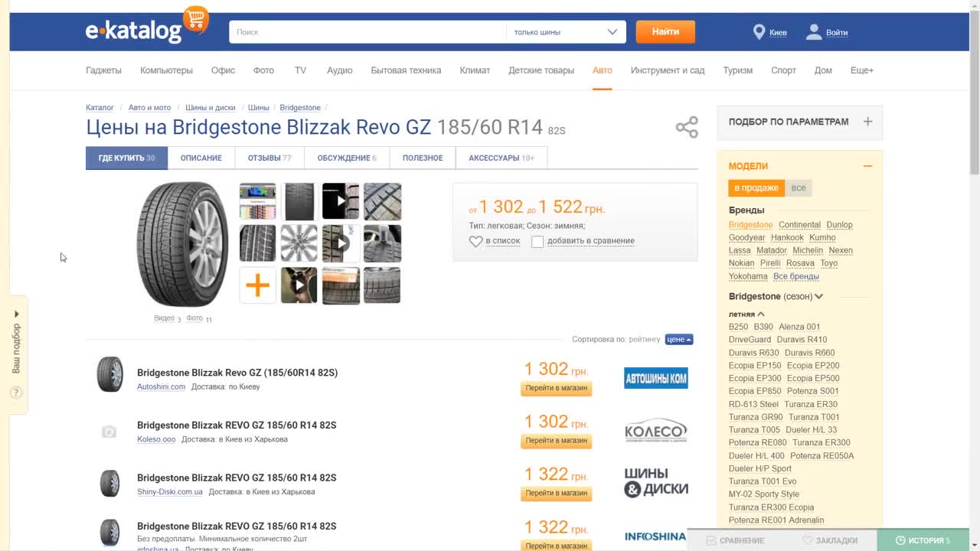Open the 'только шины' search scope dropdown
Image resolution: width=980 pixels, height=551 pixels.
pos(566,32)
